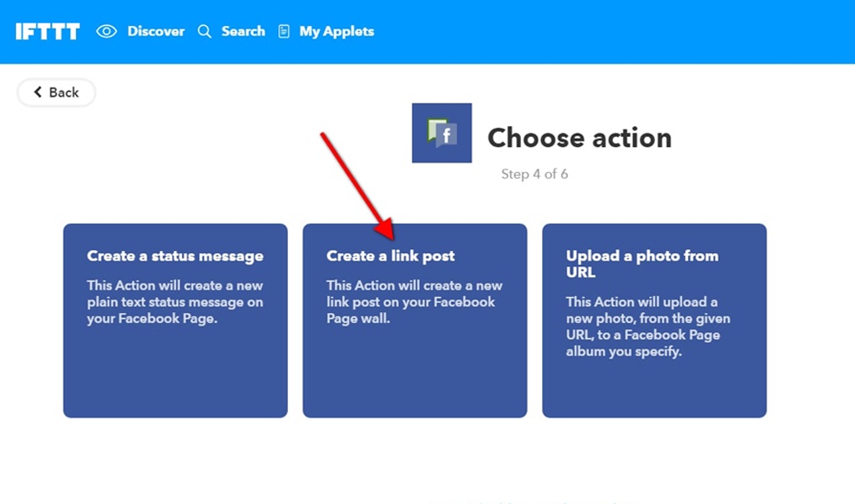The height and width of the screenshot is (504, 855).
Task: Open the Discover menu item
Action: (x=156, y=32)
